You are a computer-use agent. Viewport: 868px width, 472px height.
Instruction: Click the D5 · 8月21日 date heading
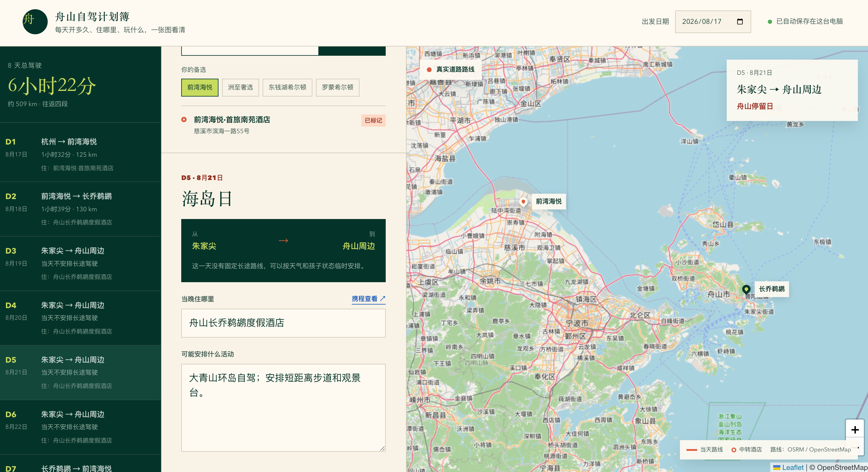202,178
